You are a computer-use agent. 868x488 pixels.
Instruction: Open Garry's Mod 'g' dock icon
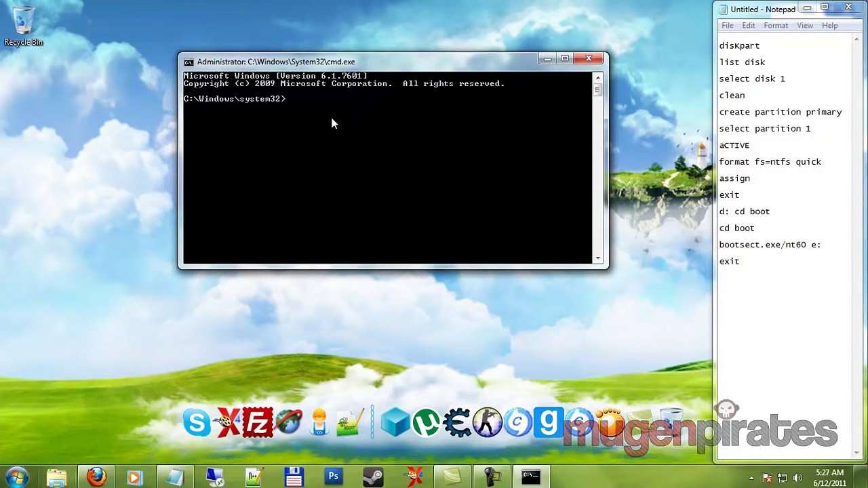(549, 423)
